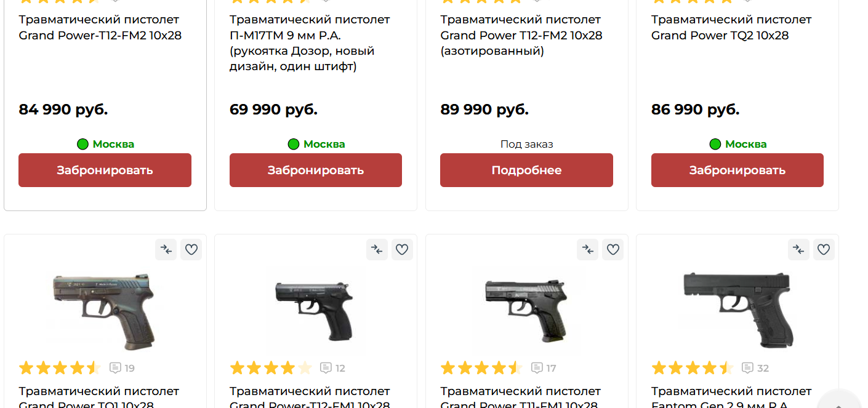Reserve the П-М17ТМ pistol at 69 990 руб.
868x408 pixels.
pos(316,170)
